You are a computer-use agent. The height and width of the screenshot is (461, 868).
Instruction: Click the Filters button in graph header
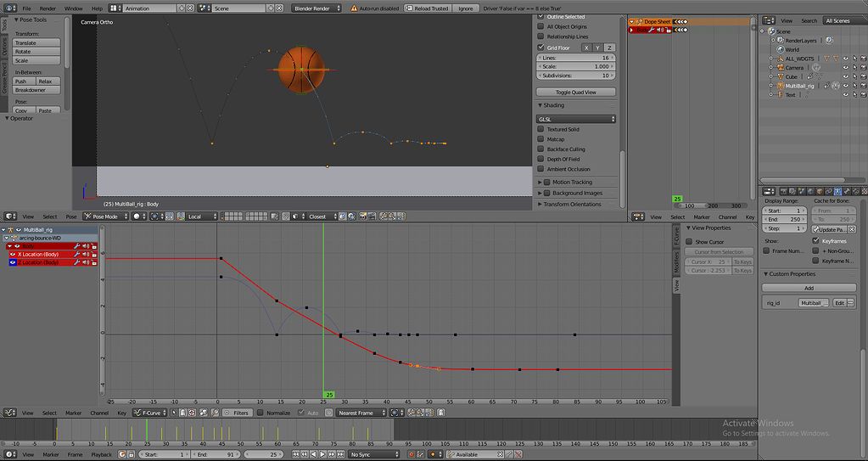click(x=237, y=413)
